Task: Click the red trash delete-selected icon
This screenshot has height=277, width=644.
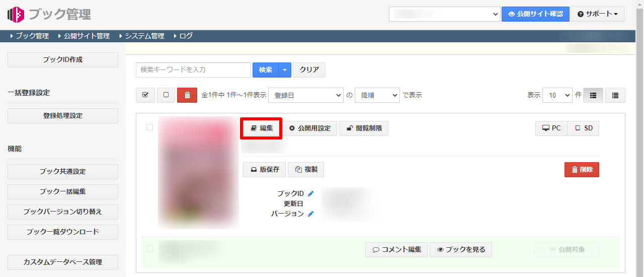Action: [x=187, y=95]
